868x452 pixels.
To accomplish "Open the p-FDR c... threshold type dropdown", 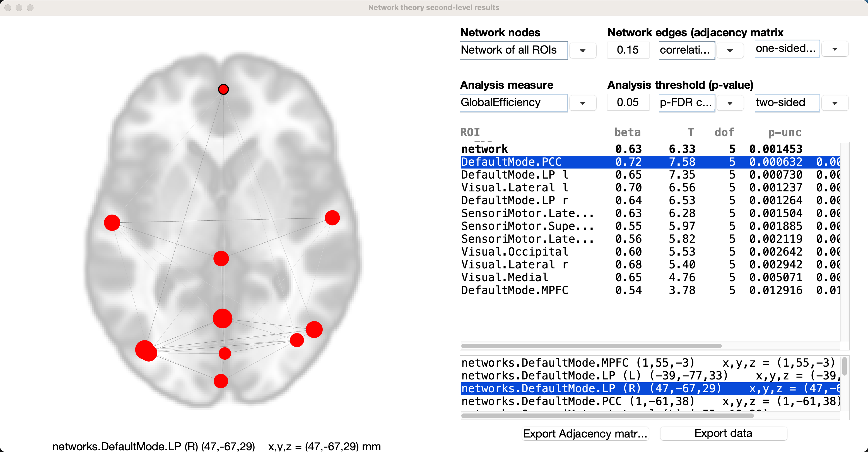I will click(x=730, y=103).
